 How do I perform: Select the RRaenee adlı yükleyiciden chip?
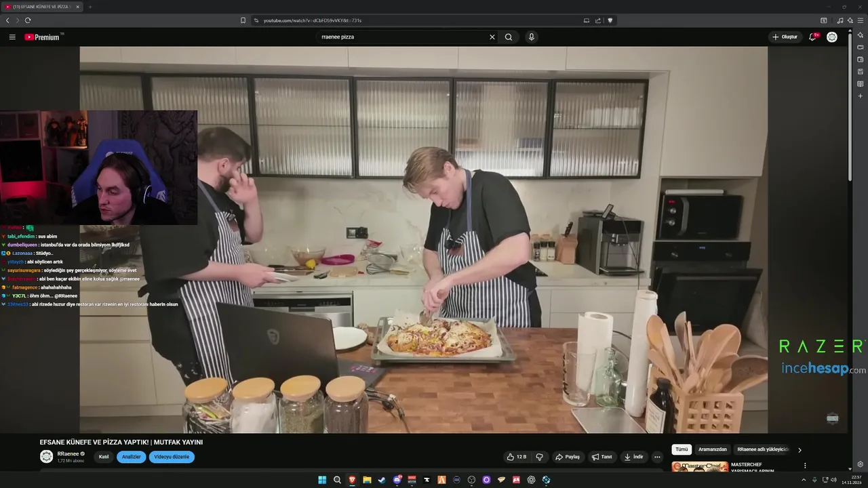pyautogui.click(x=763, y=449)
